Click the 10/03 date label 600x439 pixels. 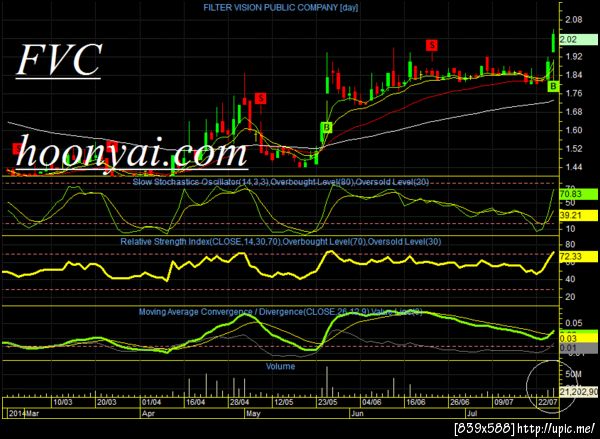click(x=63, y=402)
